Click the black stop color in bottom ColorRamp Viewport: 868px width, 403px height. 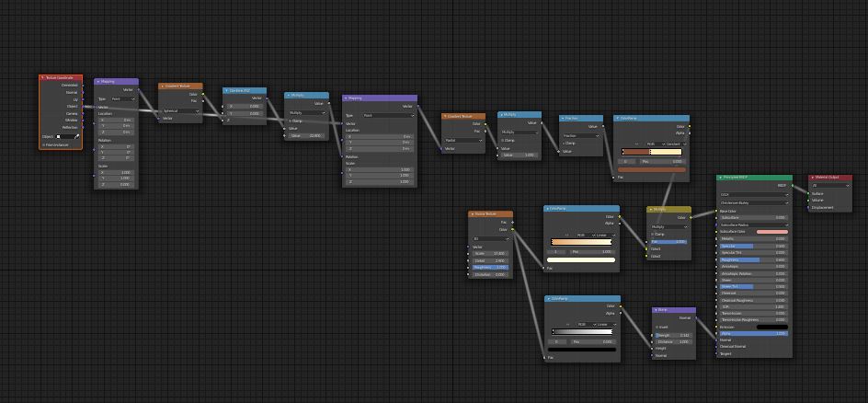pyautogui.click(x=581, y=350)
